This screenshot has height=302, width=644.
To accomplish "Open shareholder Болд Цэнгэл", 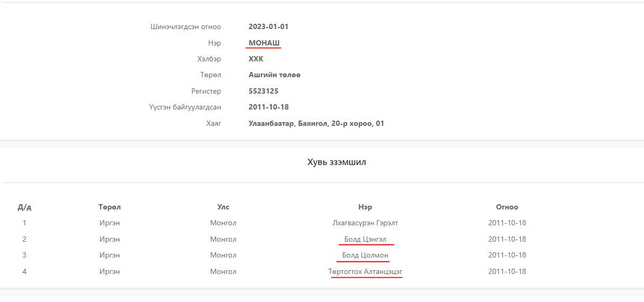I will [365, 239].
